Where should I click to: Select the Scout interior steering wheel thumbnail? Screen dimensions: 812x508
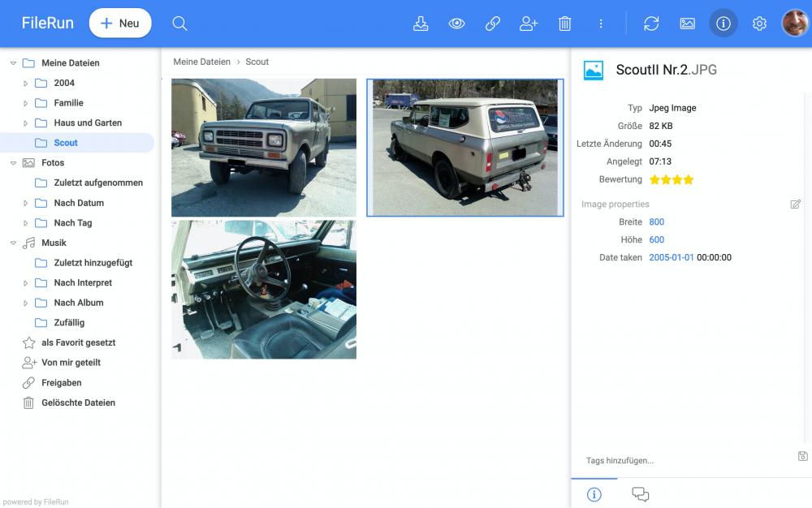264,290
